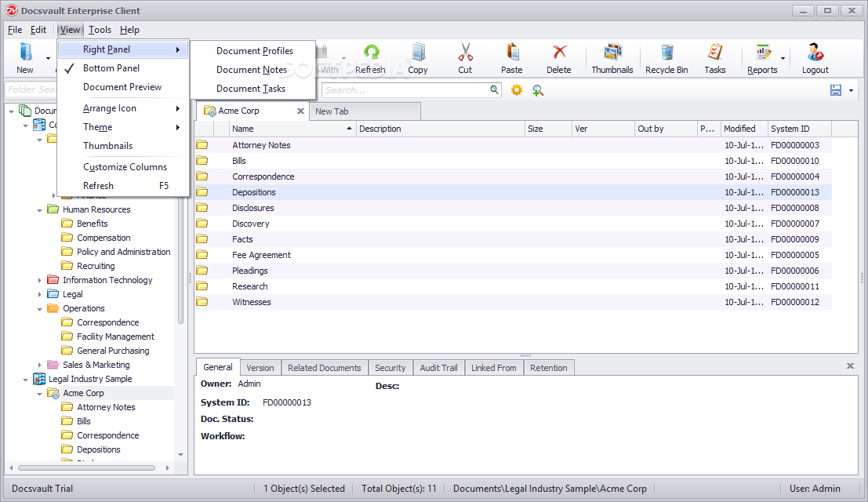The width and height of the screenshot is (868, 502).
Task: Sort list by System ID column header
Action: pyautogui.click(x=799, y=129)
